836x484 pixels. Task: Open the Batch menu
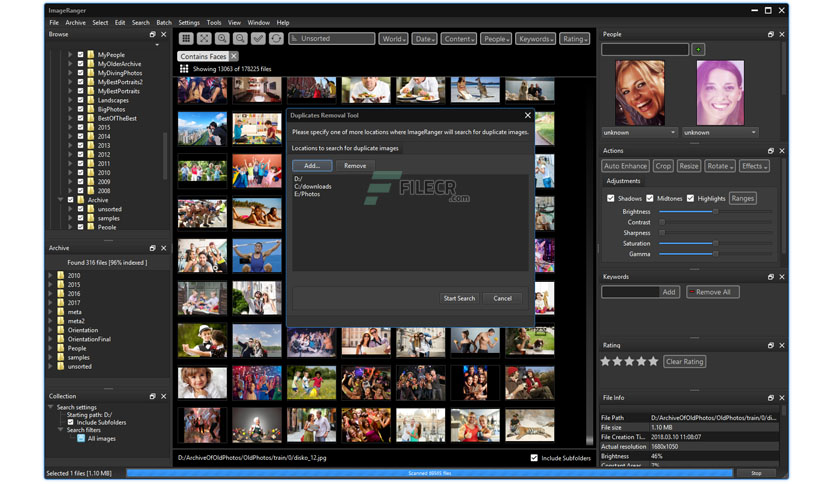(x=164, y=22)
